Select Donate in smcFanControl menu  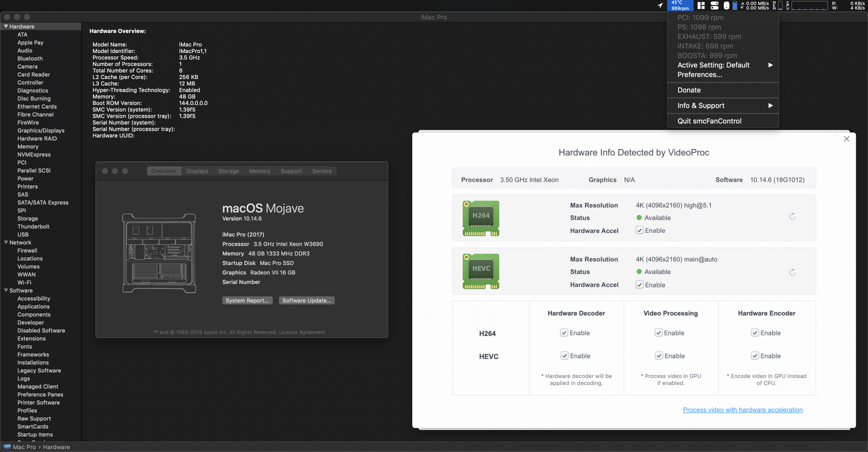(723, 90)
